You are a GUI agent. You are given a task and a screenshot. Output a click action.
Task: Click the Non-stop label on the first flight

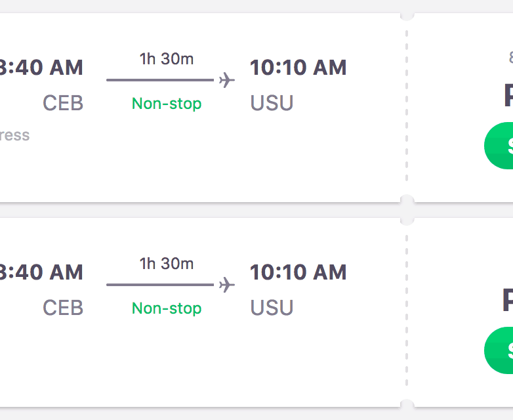tap(167, 104)
